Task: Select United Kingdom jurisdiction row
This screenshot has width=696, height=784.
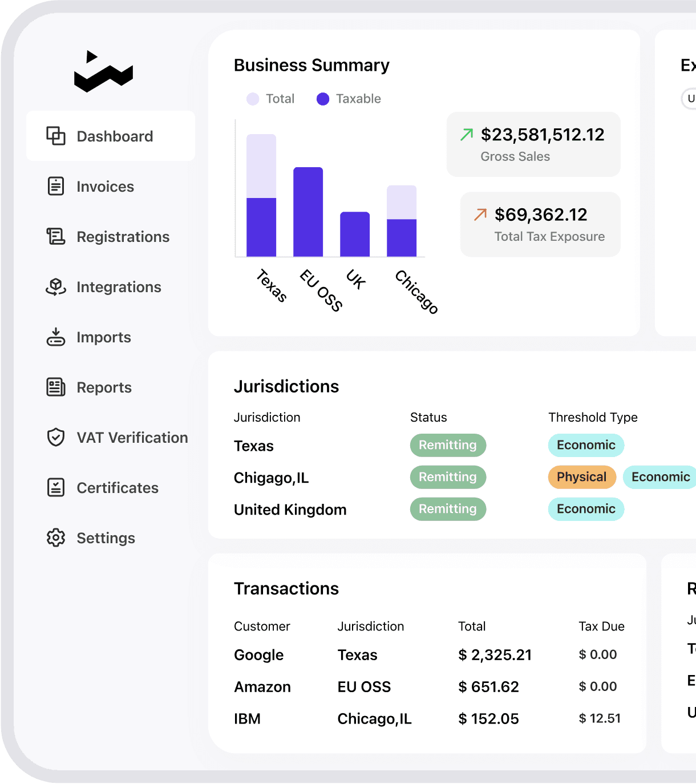Action: [290, 510]
